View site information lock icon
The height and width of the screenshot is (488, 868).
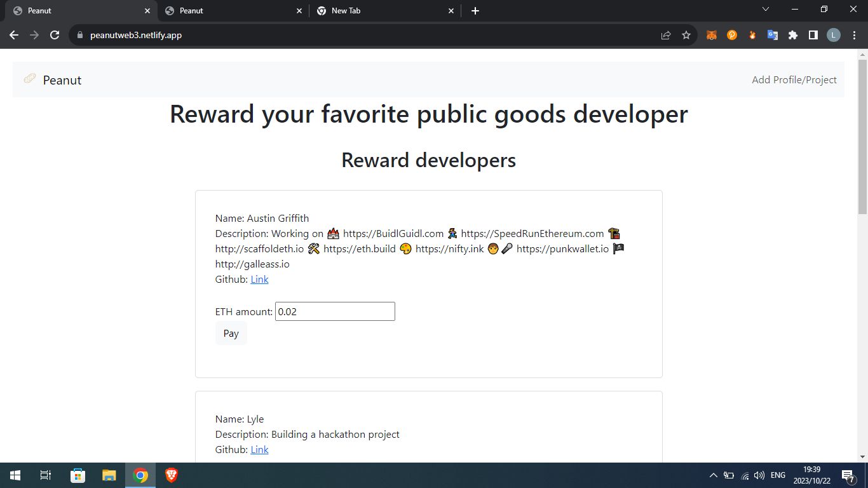point(80,35)
